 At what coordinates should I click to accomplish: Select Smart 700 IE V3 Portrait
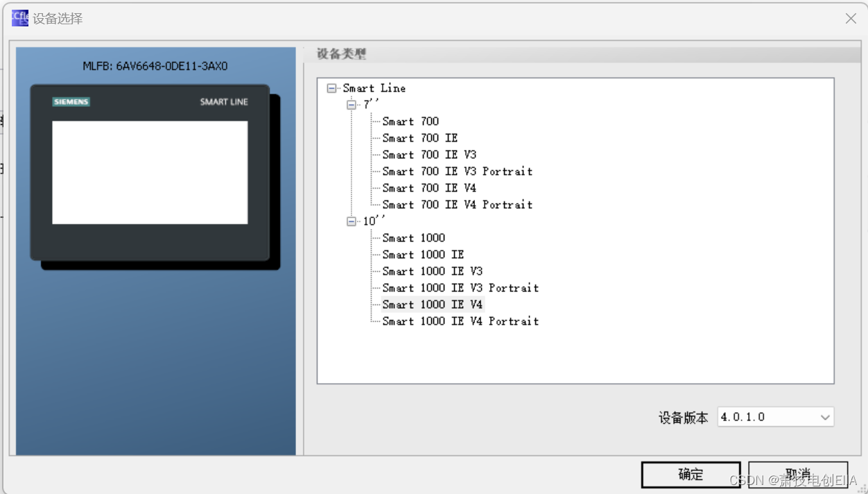[x=458, y=171]
